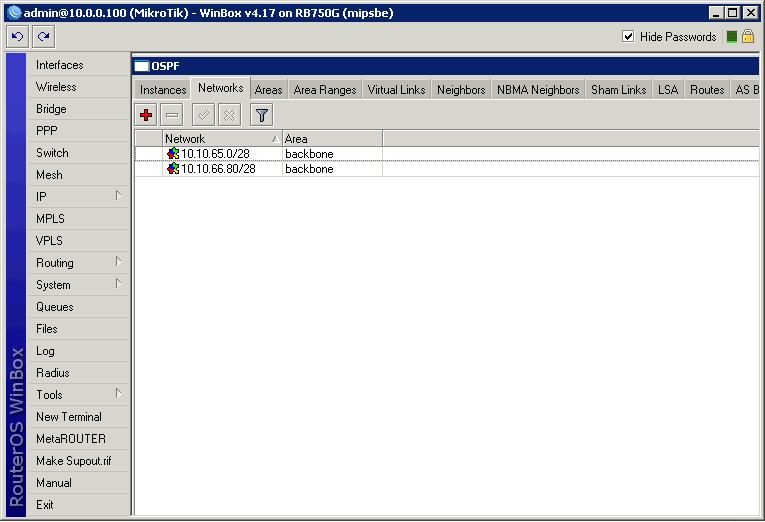Open the NBMA Neighbors tab
Image resolution: width=765 pixels, height=522 pixels.
538,90
